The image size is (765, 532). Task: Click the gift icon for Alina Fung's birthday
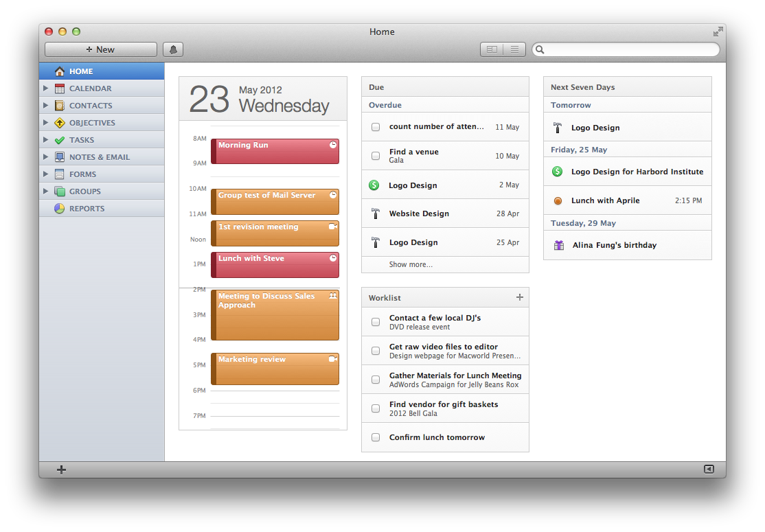[x=559, y=245]
